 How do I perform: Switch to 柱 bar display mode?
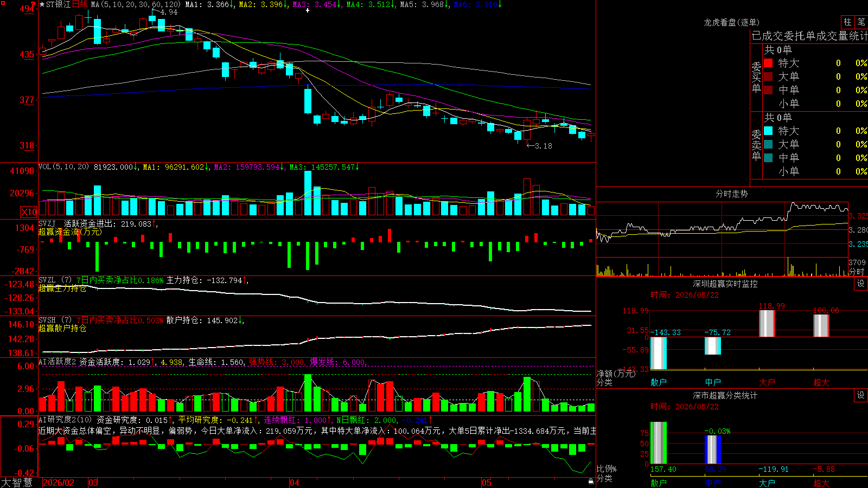pyautogui.click(x=847, y=22)
